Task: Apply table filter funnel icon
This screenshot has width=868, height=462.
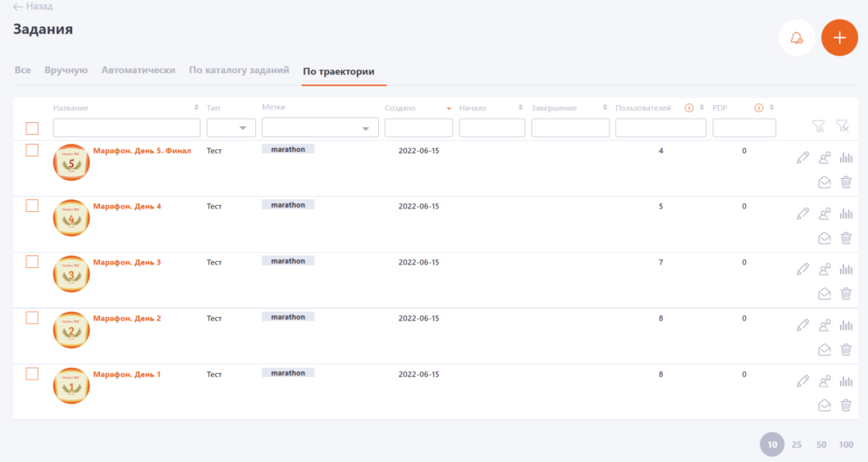Action: click(818, 126)
